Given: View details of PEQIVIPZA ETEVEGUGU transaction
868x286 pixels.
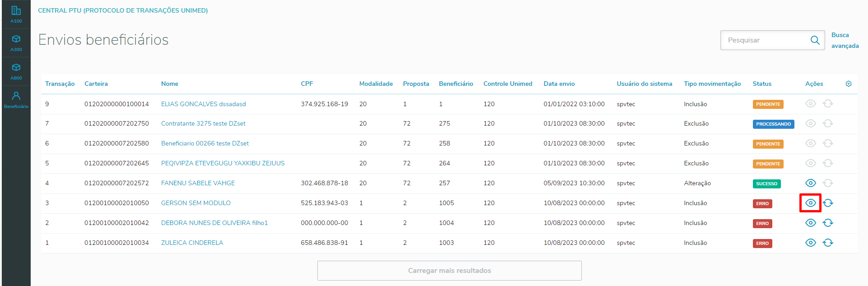Looking at the screenshot, I should pyautogui.click(x=811, y=163).
